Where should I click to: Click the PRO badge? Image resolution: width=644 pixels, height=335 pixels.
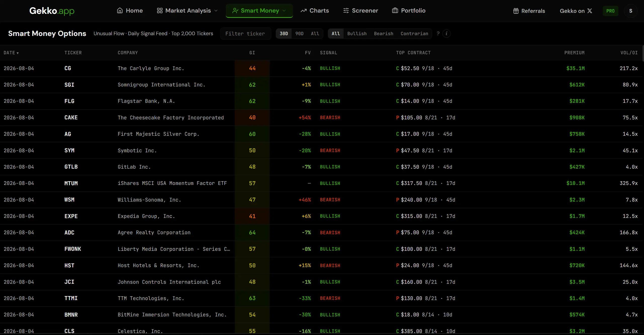click(x=610, y=11)
